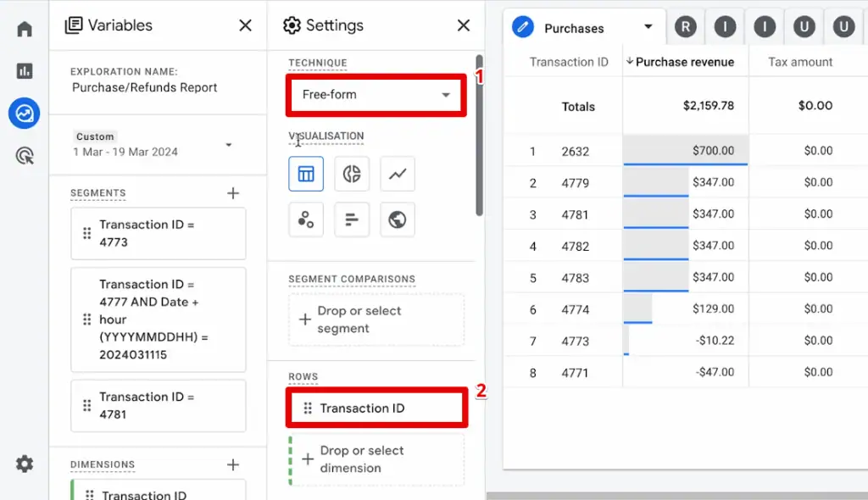The height and width of the screenshot is (500, 868).
Task: Select the blue Explore icon in sidebar
Action: click(24, 113)
